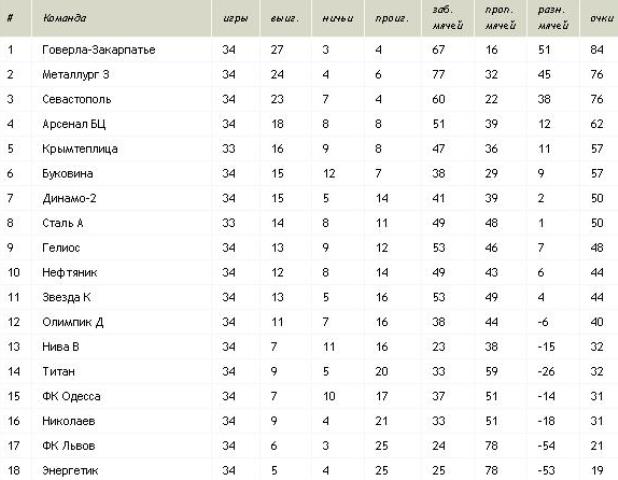Viewport: 618px width, 480px height.
Task: Select the Крымтеплица team name
Action: coord(80,149)
